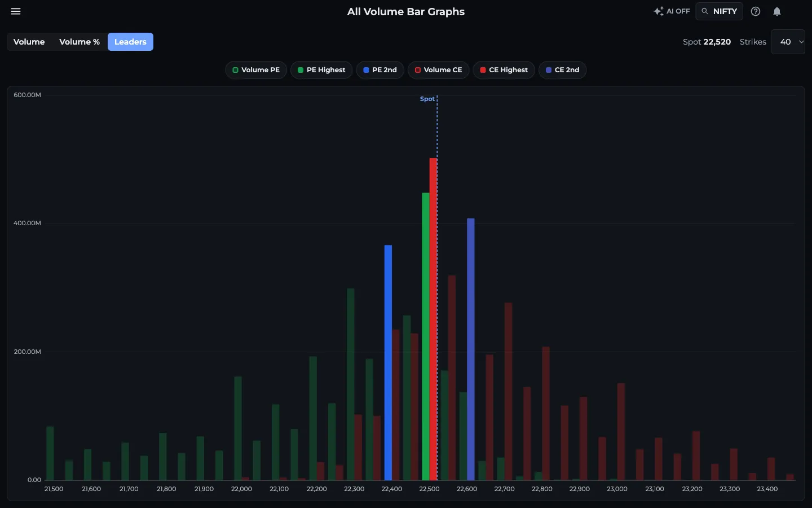Expand the Strikes 40 dropdown
The width and height of the screenshot is (812, 508).
(x=788, y=42)
